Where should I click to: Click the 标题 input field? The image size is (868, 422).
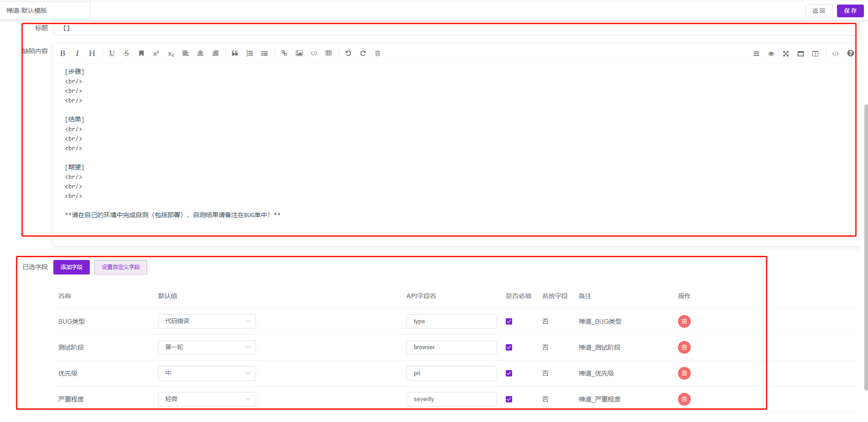tap(456, 28)
